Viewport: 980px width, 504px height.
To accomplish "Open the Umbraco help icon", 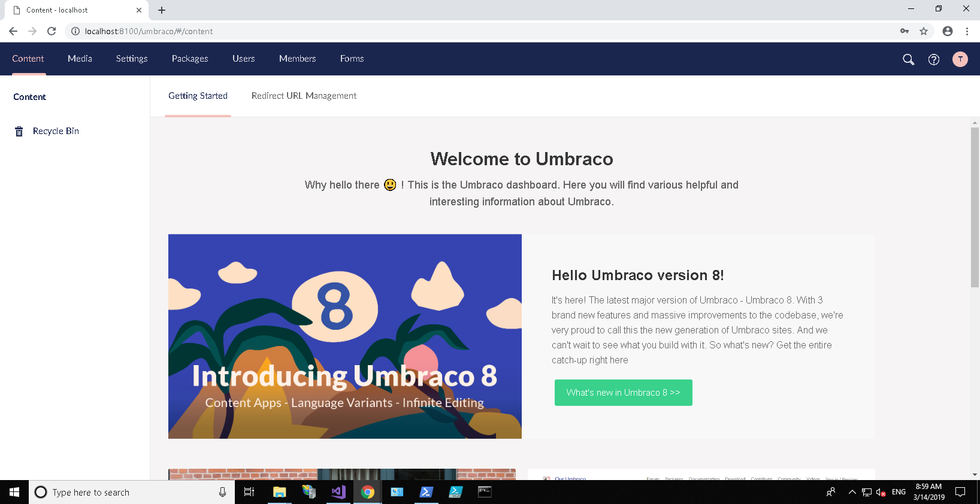I will (933, 59).
